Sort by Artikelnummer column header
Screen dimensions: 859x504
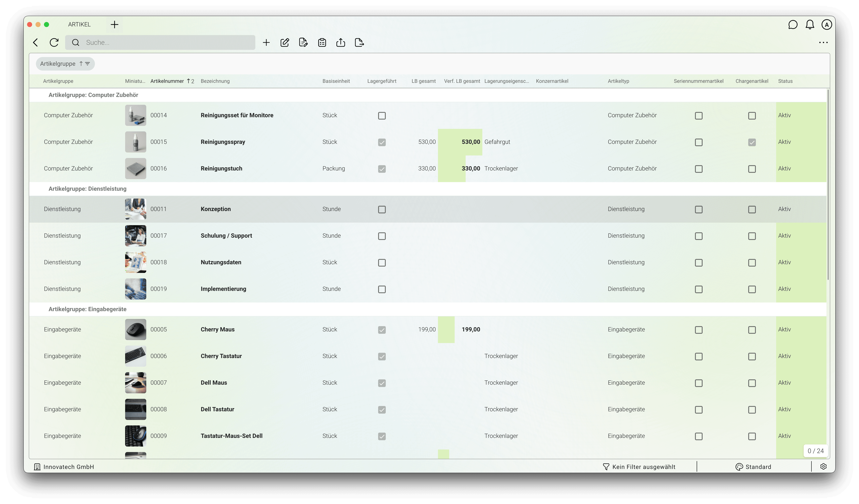(167, 81)
